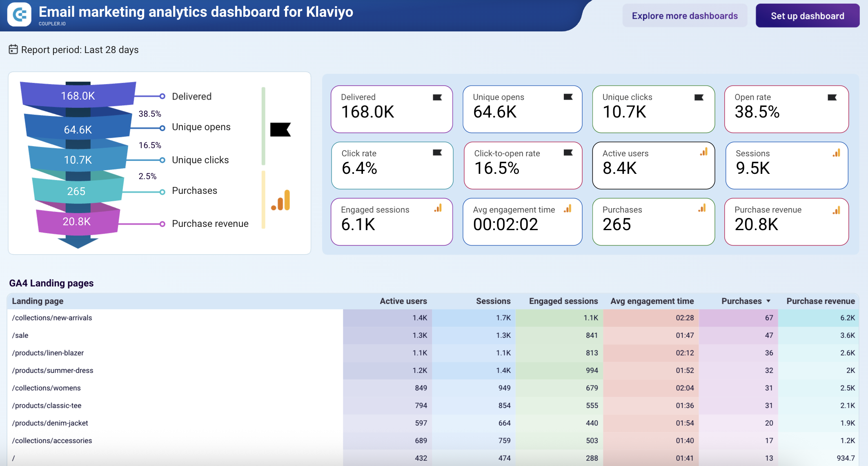
Task: Select the /products/classic-tee row
Action: tap(433, 406)
